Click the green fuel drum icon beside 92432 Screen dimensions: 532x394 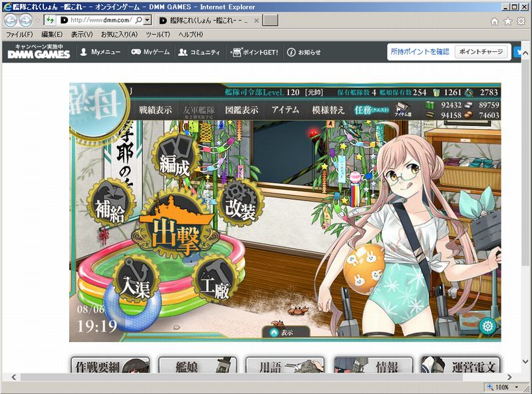click(x=430, y=105)
